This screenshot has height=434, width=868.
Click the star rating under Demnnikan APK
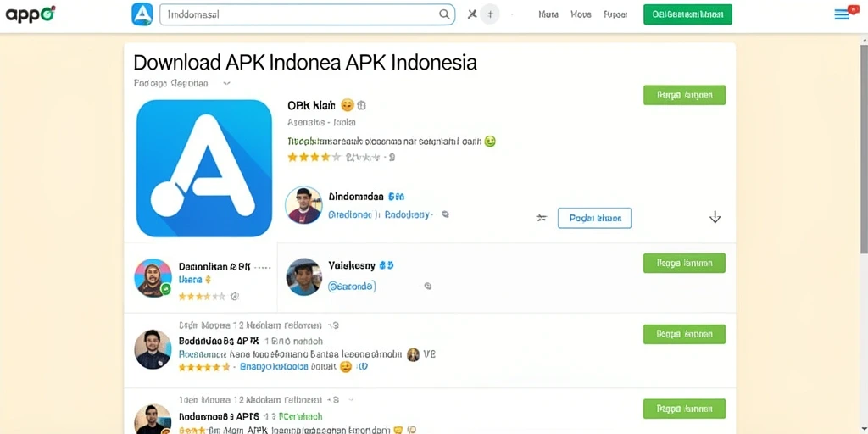(x=202, y=297)
